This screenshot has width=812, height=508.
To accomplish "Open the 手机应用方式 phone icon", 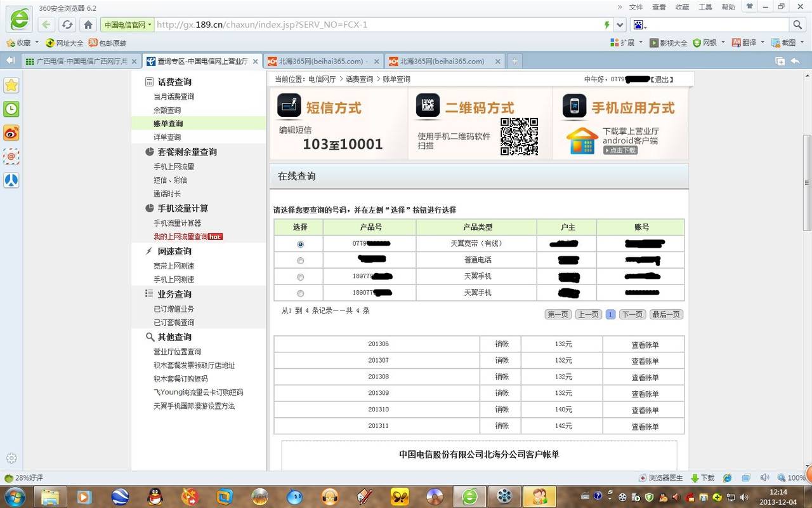I will coord(575,107).
